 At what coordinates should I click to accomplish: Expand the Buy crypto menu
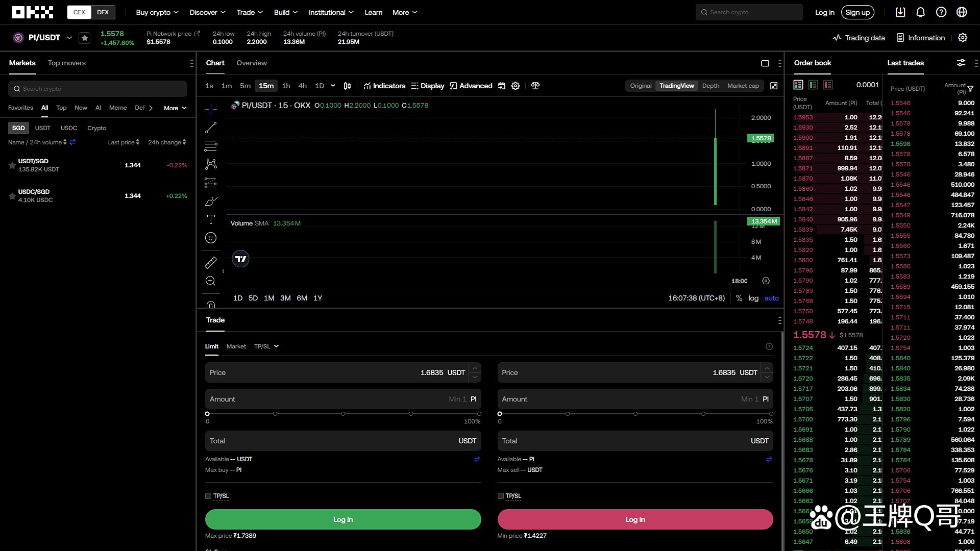157,12
